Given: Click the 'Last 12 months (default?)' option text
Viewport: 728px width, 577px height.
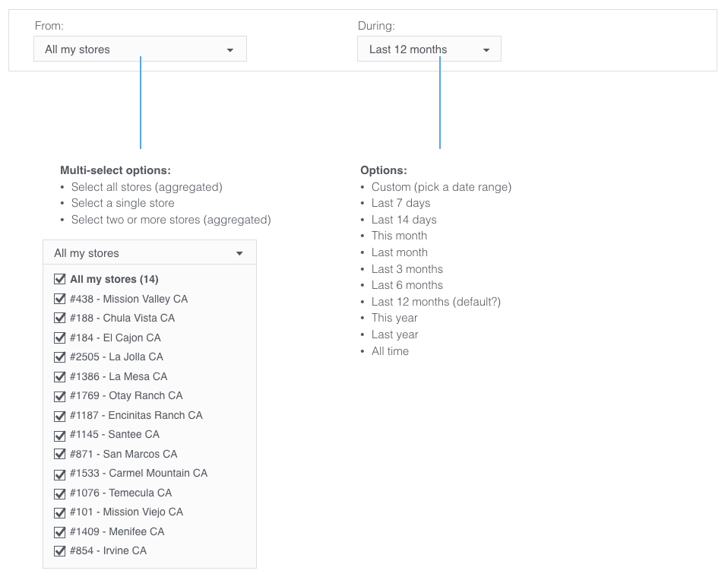Looking at the screenshot, I should pos(436,302).
